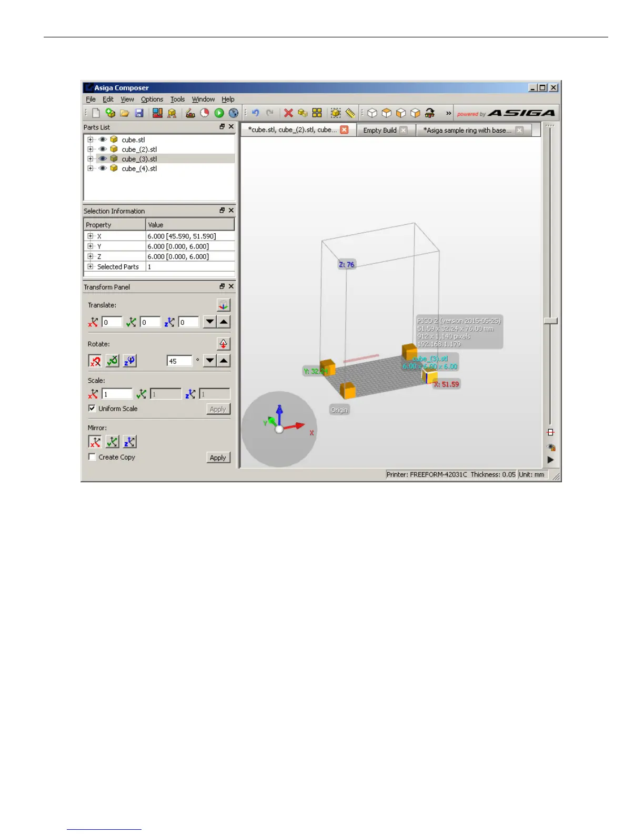
Task: Click the Scale X value field
Action: pos(117,394)
